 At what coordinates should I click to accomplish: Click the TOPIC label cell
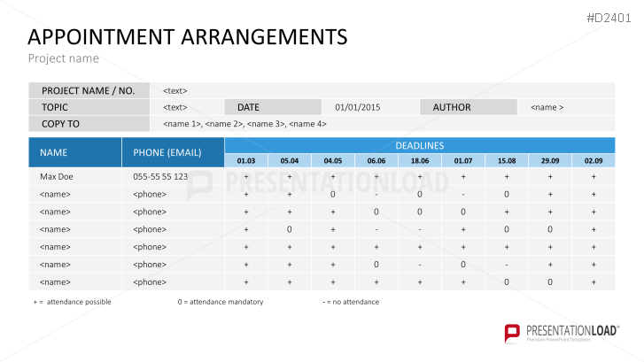(89, 107)
